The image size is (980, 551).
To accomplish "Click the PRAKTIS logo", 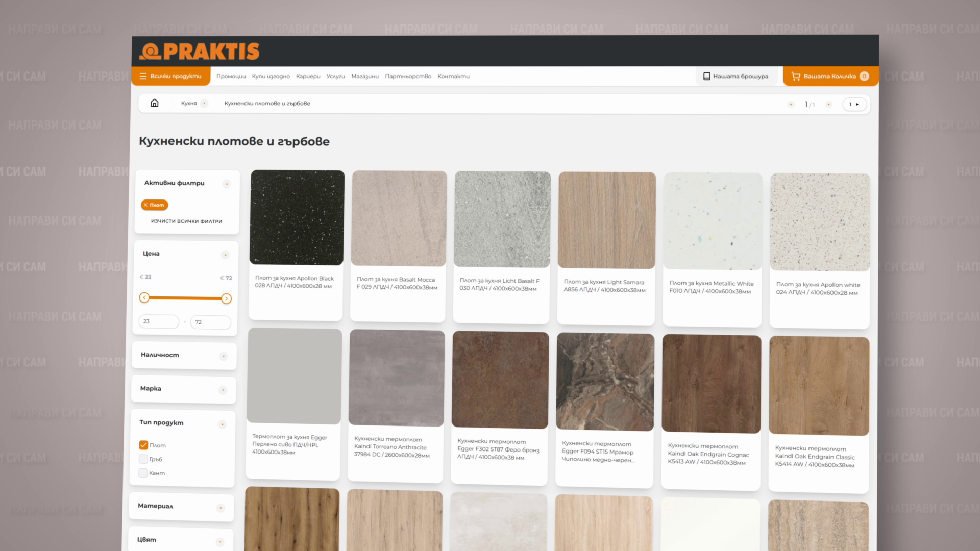I will click(200, 51).
